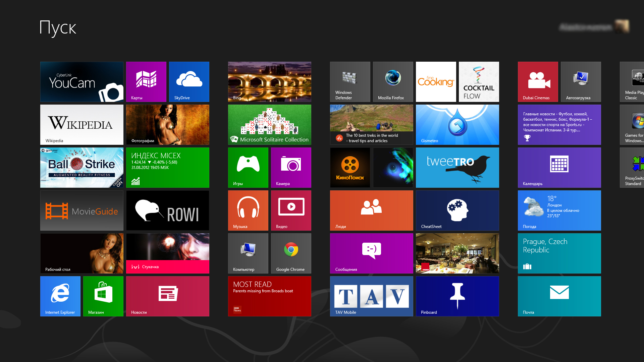Launch the Карты maps tile
This screenshot has width=644, height=362.
[x=146, y=81]
